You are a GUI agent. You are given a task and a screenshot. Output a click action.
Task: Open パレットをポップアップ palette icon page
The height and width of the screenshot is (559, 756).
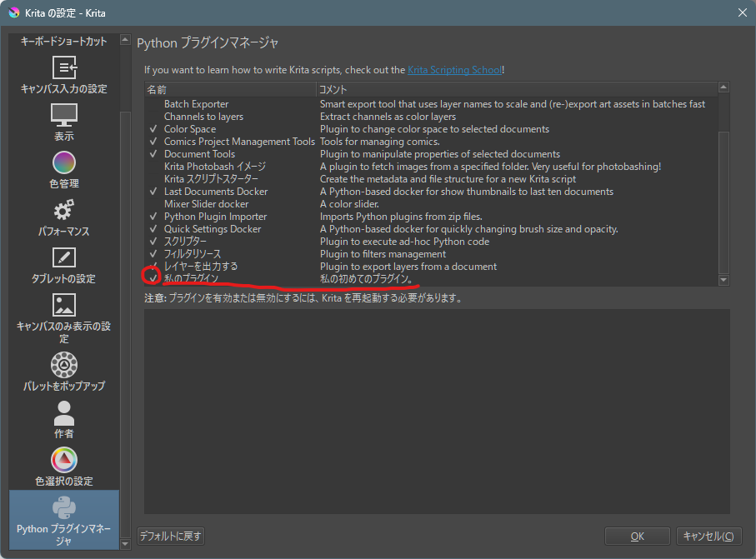[64, 365]
